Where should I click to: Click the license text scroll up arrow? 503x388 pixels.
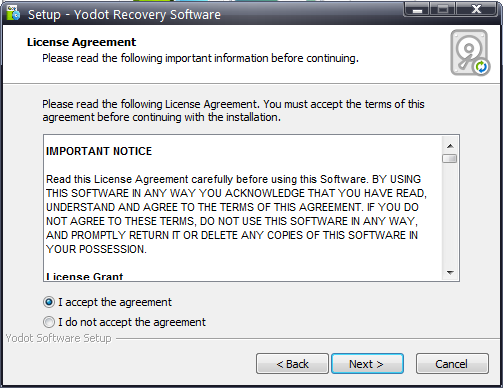pyautogui.click(x=450, y=146)
